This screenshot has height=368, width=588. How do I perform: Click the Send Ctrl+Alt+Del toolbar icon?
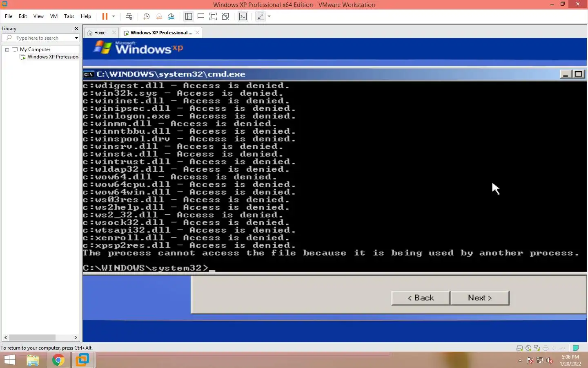129,16
